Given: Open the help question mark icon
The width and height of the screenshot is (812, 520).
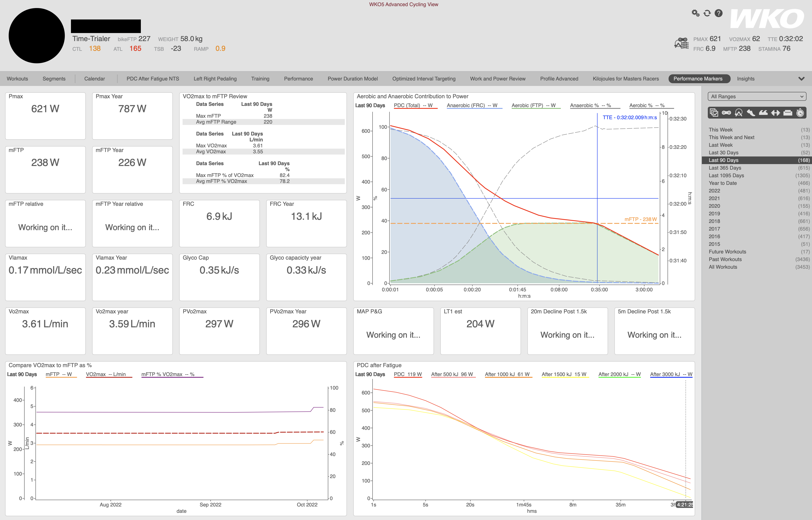Looking at the screenshot, I should (x=718, y=13).
